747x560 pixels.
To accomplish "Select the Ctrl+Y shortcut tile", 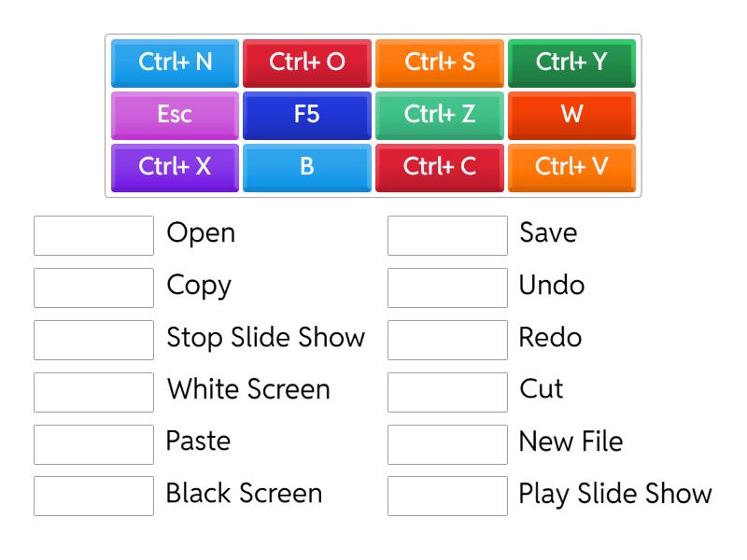I will pyautogui.click(x=571, y=63).
